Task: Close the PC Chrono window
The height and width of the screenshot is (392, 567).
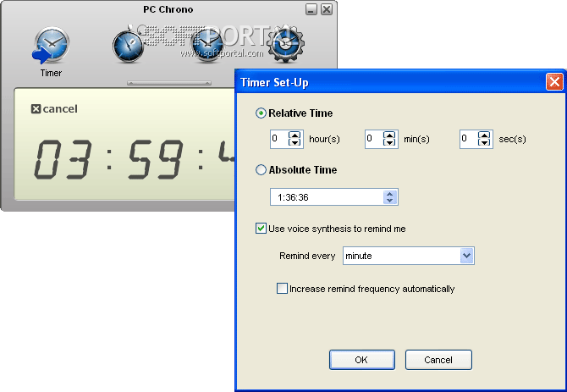Action: (327, 9)
